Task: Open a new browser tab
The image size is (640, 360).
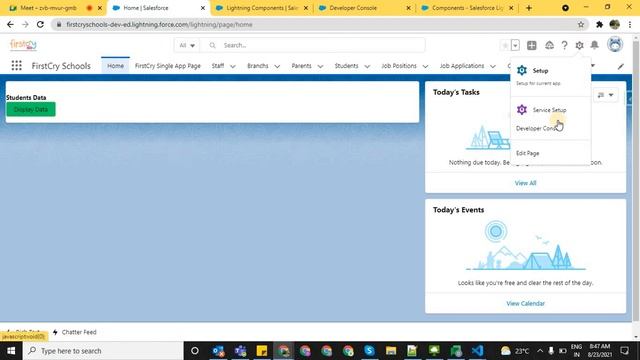Action: (529, 8)
